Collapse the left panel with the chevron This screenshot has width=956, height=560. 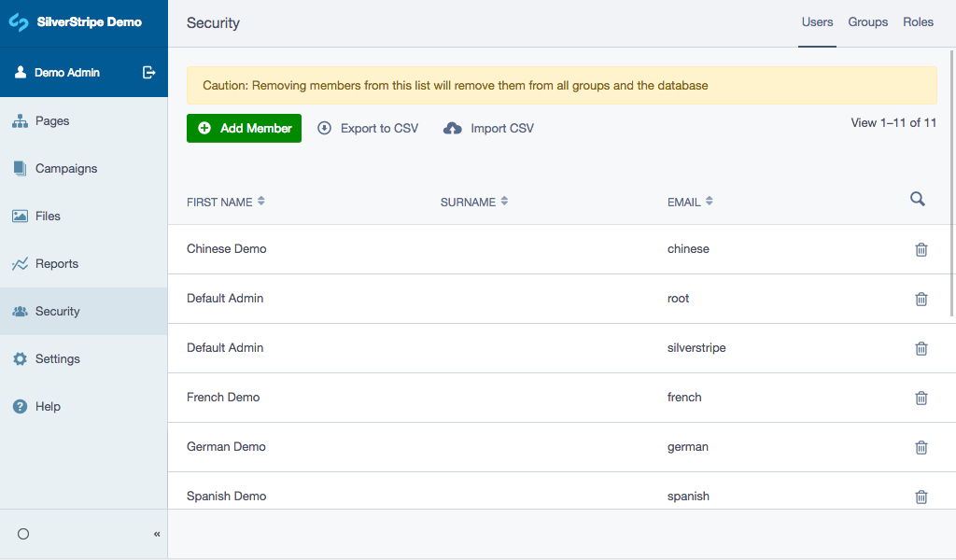coord(157,534)
